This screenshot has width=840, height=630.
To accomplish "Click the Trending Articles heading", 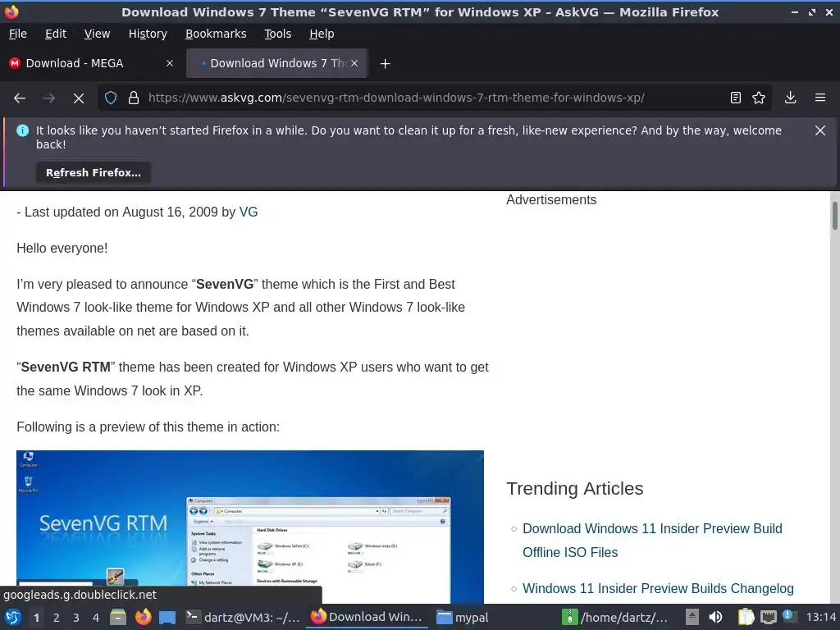I will 574,489.
